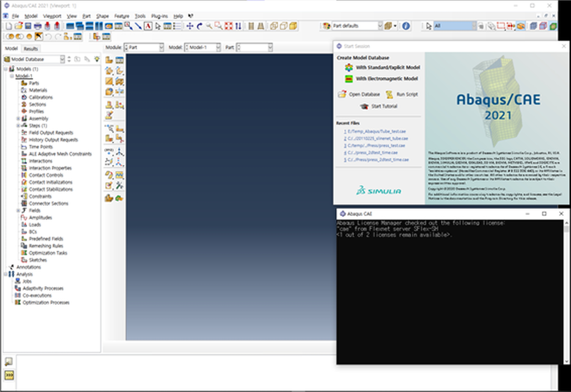571x392 pixels.
Task: Expand the Assembly tree node
Action: click(18, 119)
